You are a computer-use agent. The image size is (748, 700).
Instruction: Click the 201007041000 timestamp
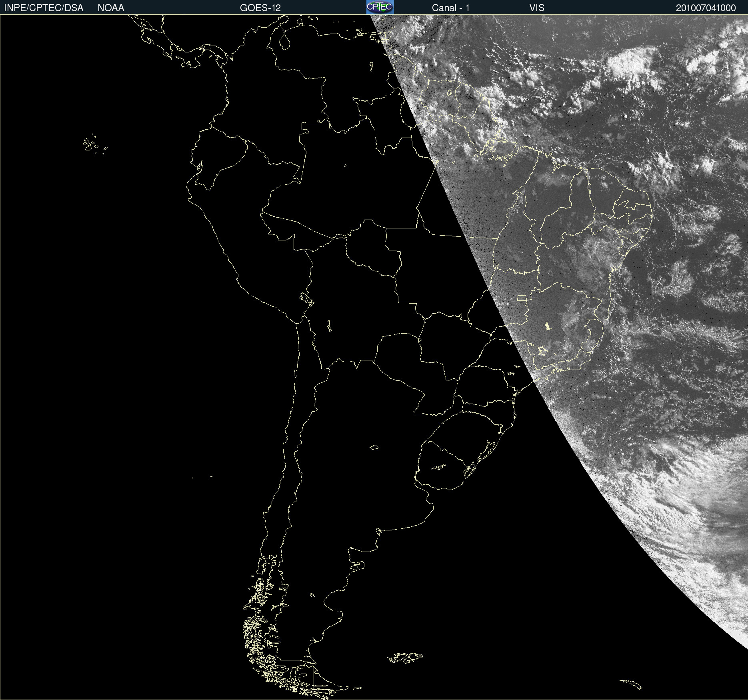(x=706, y=8)
